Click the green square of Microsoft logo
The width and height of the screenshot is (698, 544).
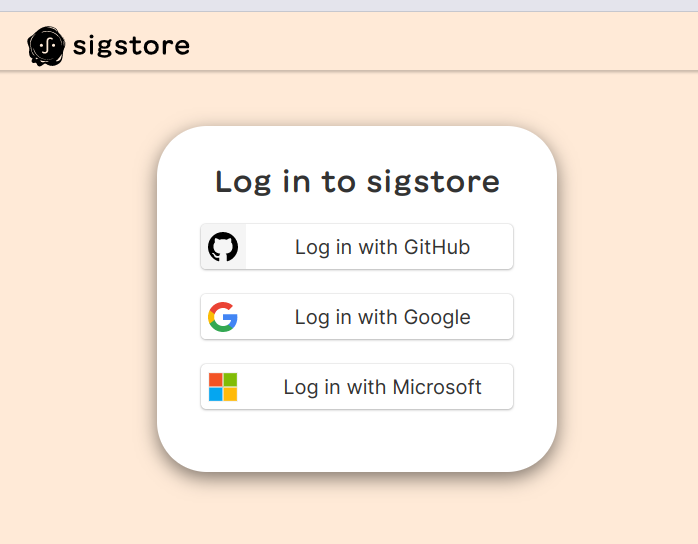tap(230, 379)
